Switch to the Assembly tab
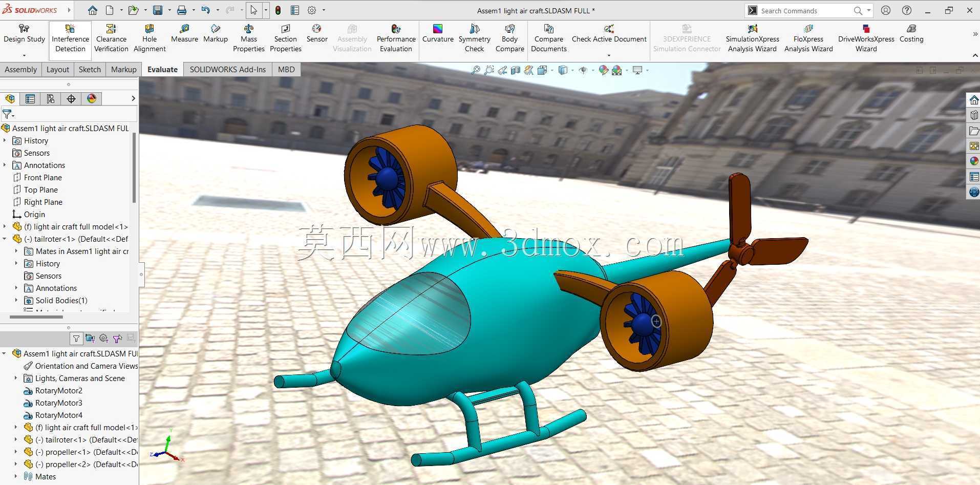 point(20,70)
